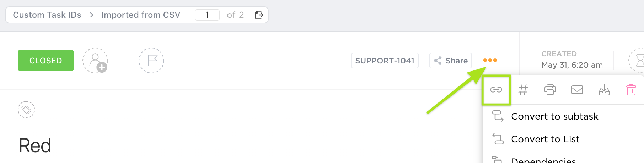
Task: Click the SUPPORT-1041 task ID
Action: tap(385, 61)
